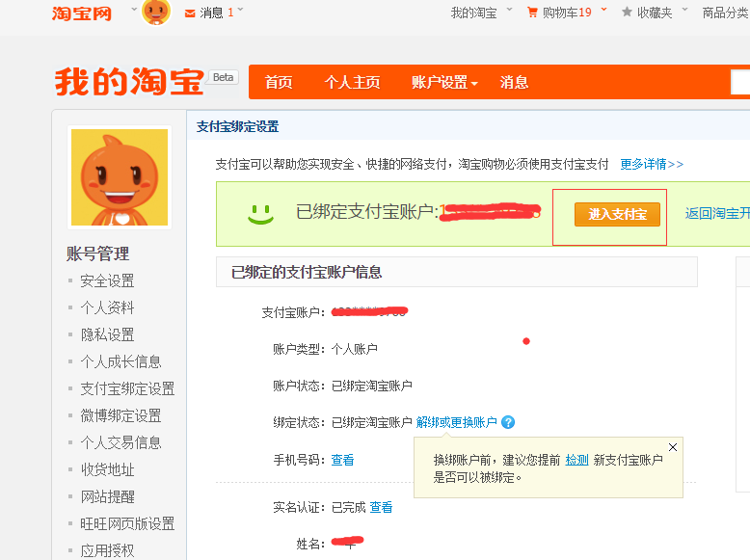This screenshot has width=750, height=560.
Task: Expand the 我的淘宝 dropdown arrow
Action: click(509, 10)
